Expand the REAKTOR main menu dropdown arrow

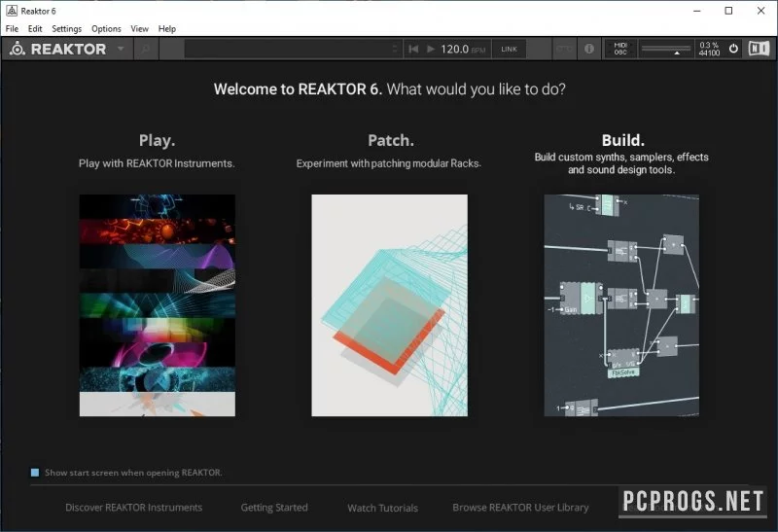point(121,49)
